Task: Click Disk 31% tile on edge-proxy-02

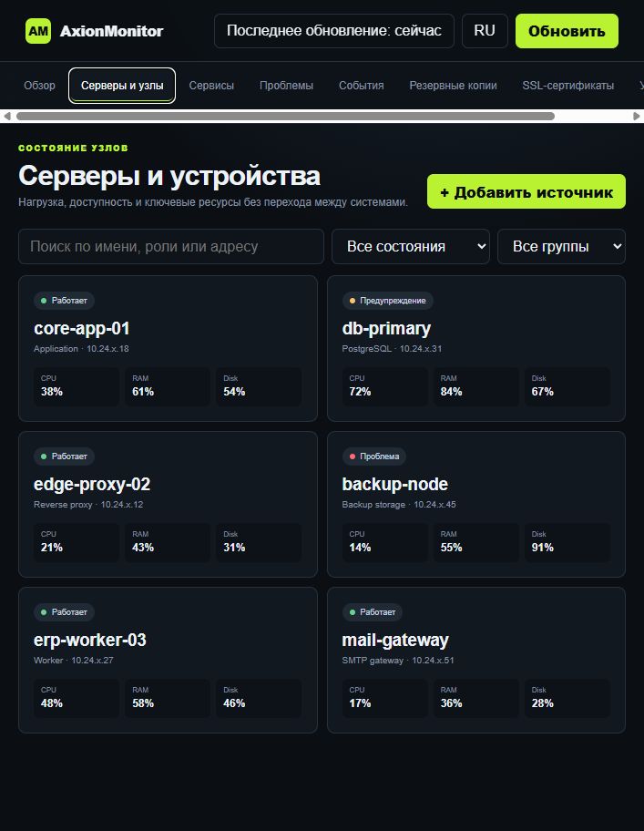Action: 259,542
